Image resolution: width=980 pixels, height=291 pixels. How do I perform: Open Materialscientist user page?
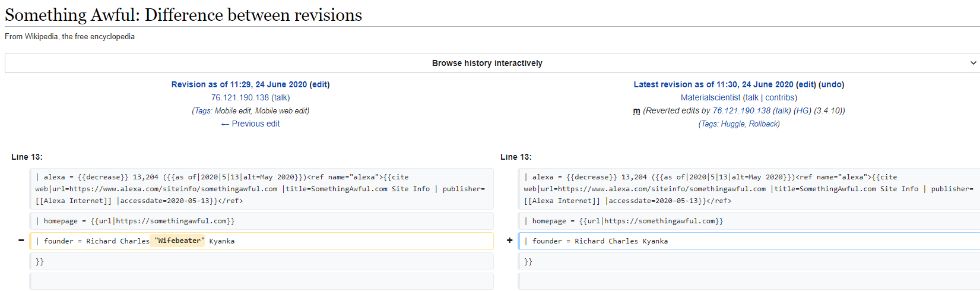711,97
